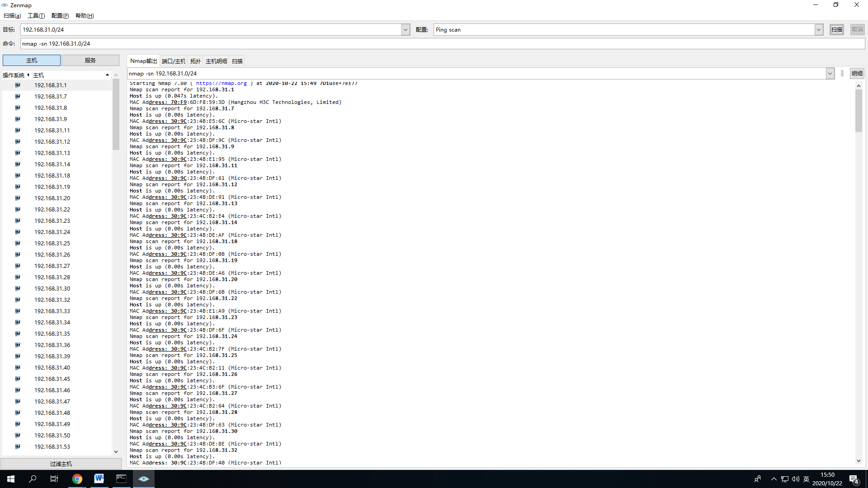Open the 工具 tools menu
The width and height of the screenshot is (868, 488).
coord(36,16)
